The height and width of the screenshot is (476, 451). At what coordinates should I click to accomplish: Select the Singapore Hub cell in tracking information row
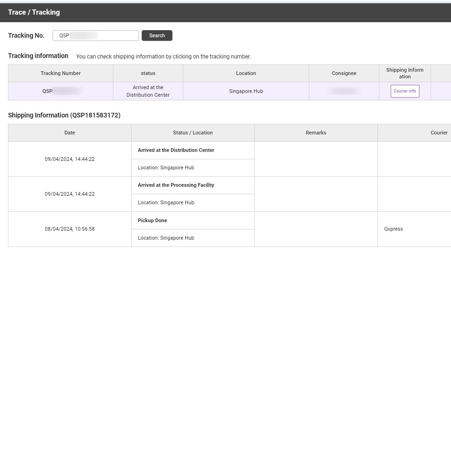tap(246, 91)
